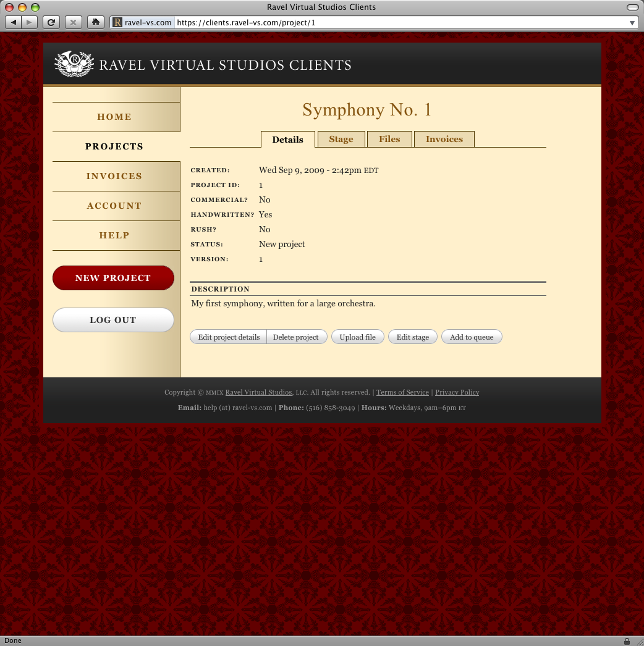
Task: Reload the page with the refresh icon
Action: click(51, 22)
